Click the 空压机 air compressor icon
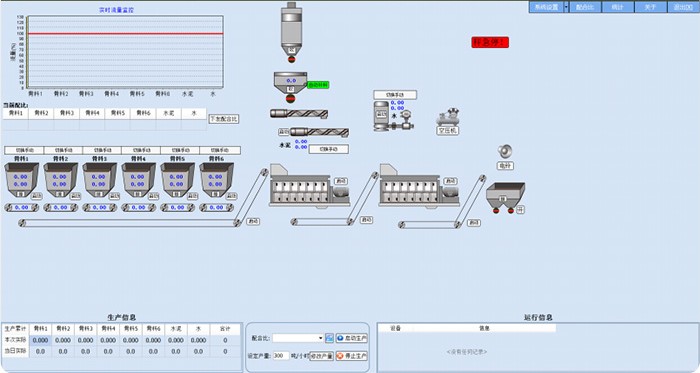The image size is (700, 373). 448,116
